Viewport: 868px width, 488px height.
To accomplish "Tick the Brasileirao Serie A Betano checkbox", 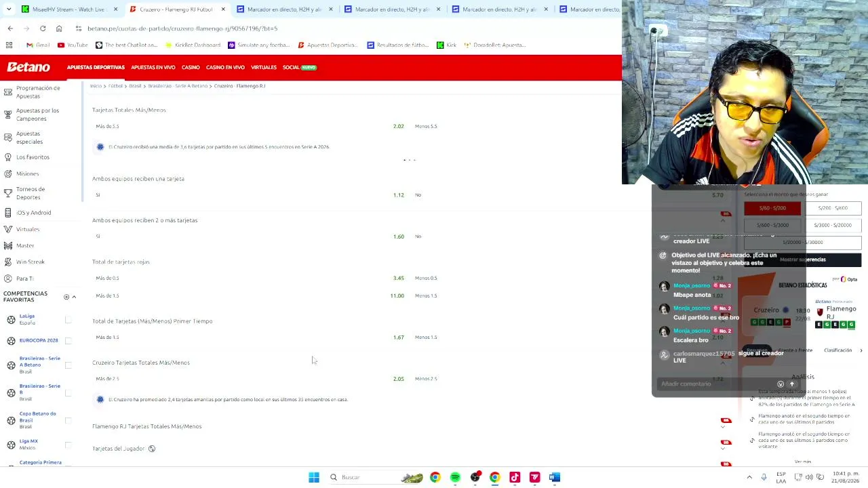I will coord(68,365).
